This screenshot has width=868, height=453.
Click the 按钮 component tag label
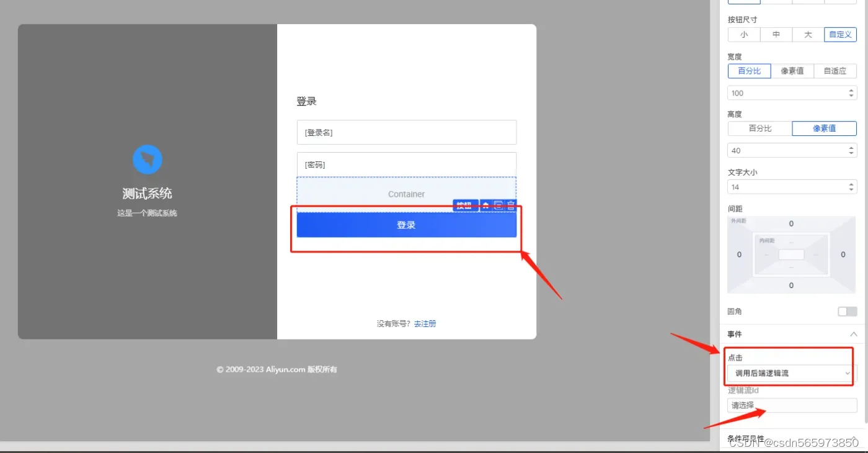pos(465,205)
